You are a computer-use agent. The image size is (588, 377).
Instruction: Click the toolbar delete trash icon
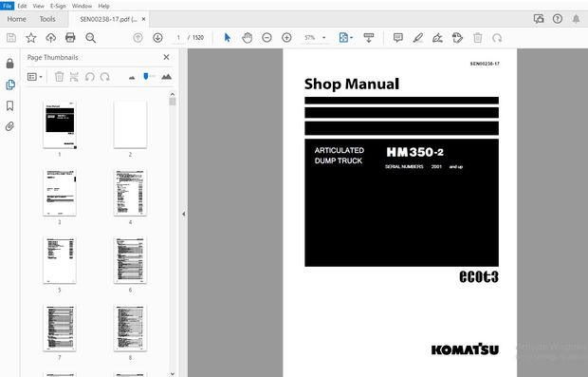click(477, 38)
